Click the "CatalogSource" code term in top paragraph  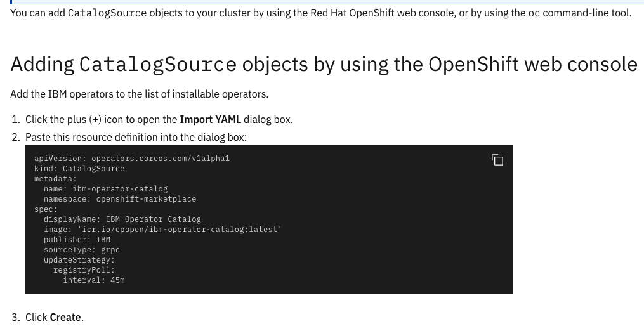[x=107, y=13]
